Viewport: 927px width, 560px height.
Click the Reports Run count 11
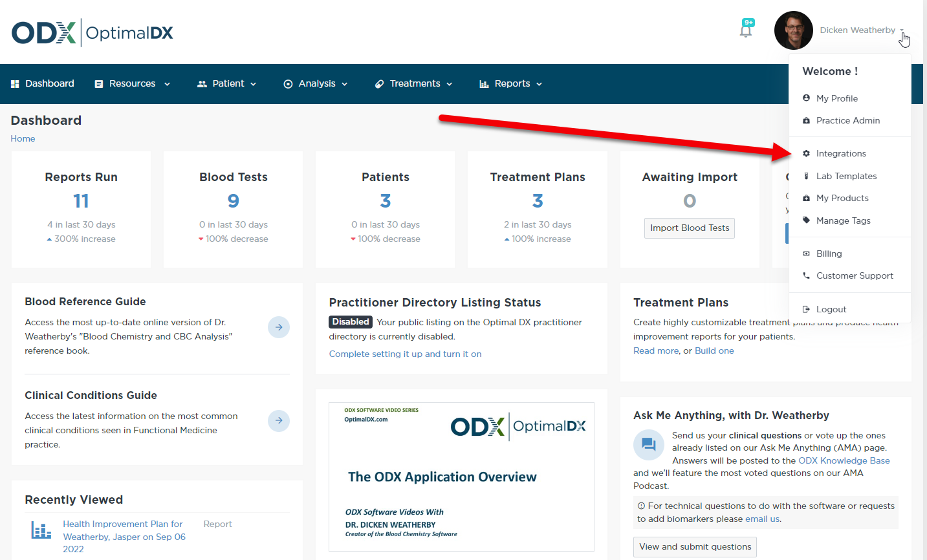(81, 201)
